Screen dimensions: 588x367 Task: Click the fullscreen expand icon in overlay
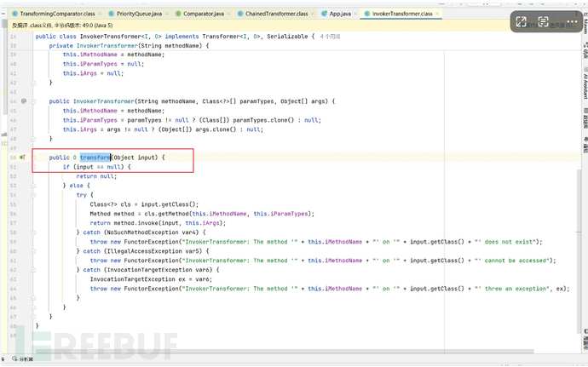[522, 22]
